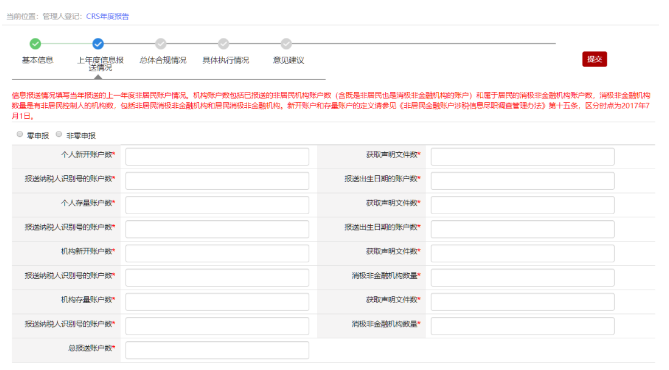Click the red 提交 submit button

point(594,59)
